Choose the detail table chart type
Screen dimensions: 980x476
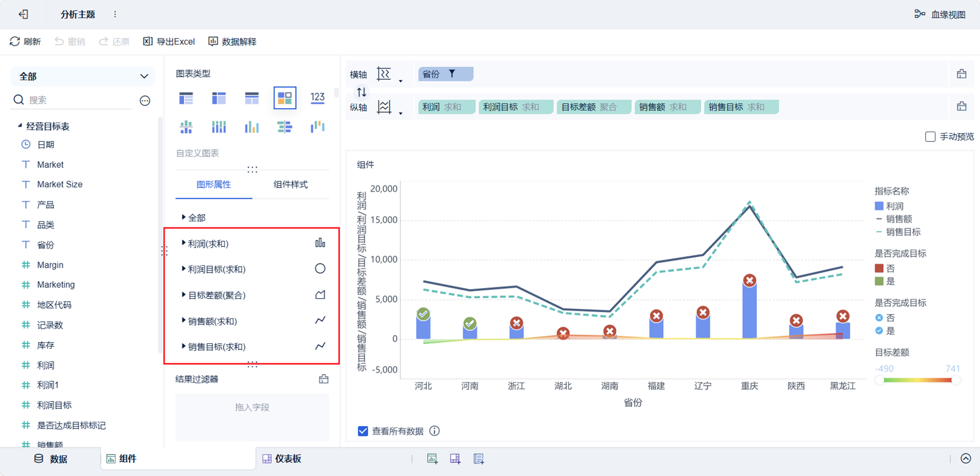pos(252,98)
